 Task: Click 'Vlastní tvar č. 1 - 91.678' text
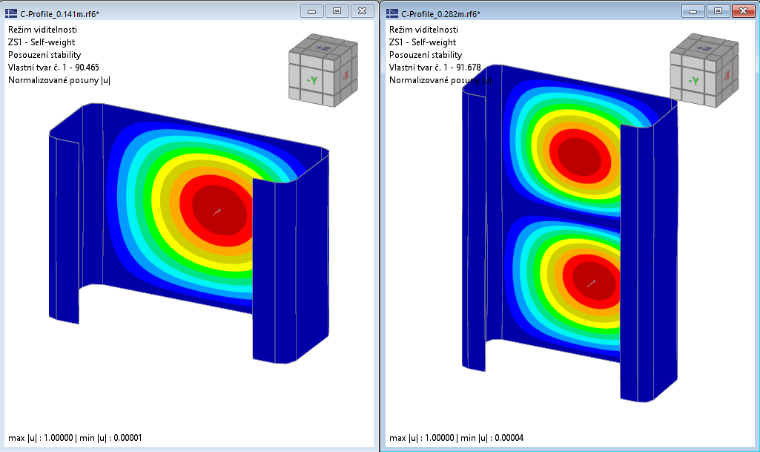[x=435, y=67]
